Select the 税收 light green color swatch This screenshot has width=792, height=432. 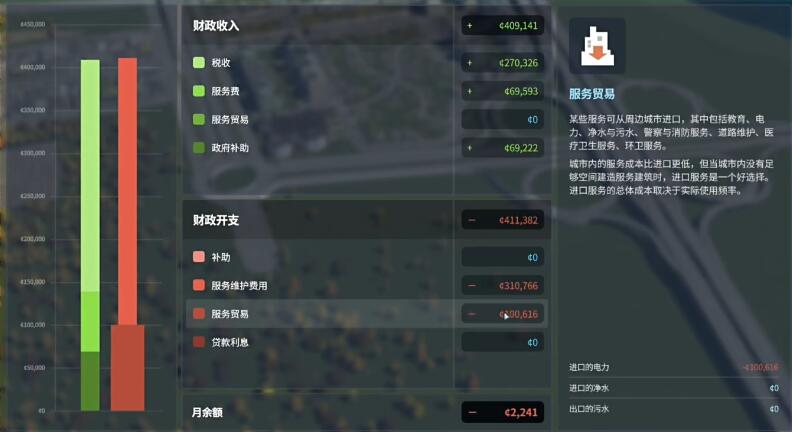(199, 63)
